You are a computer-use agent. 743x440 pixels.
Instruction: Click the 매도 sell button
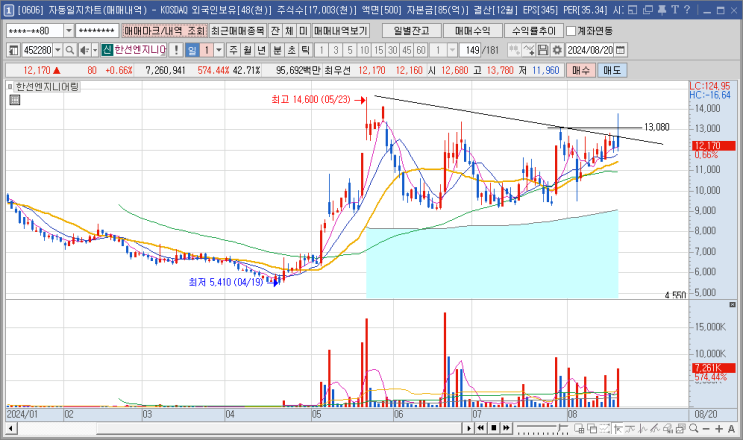(612, 71)
